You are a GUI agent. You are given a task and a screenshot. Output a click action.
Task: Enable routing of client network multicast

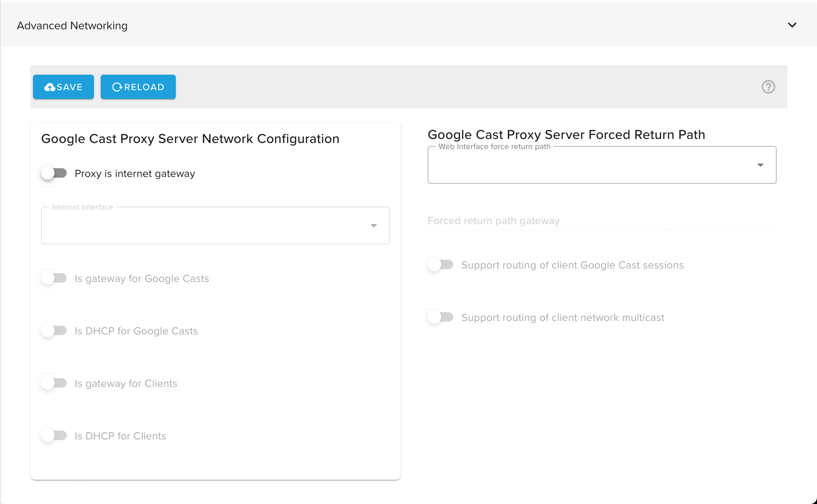(x=440, y=317)
